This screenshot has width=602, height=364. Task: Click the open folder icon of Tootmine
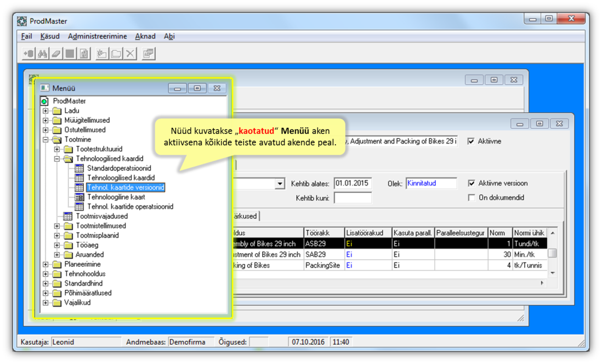point(57,139)
